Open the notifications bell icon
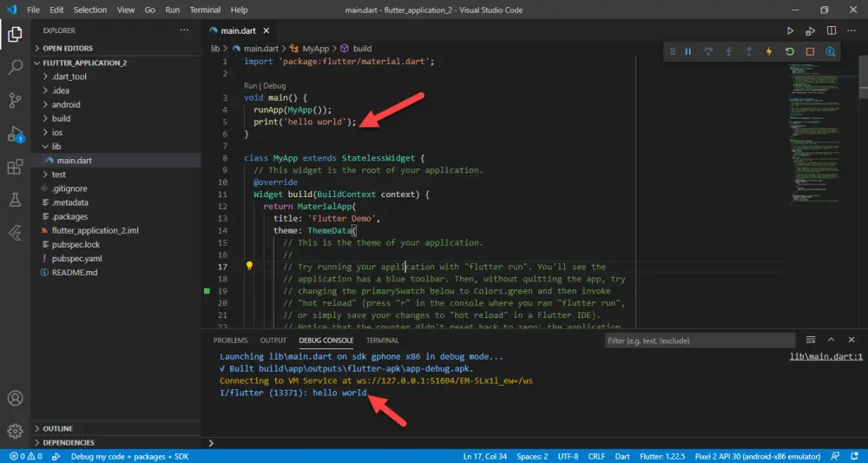The width and height of the screenshot is (868, 463). coord(854,456)
